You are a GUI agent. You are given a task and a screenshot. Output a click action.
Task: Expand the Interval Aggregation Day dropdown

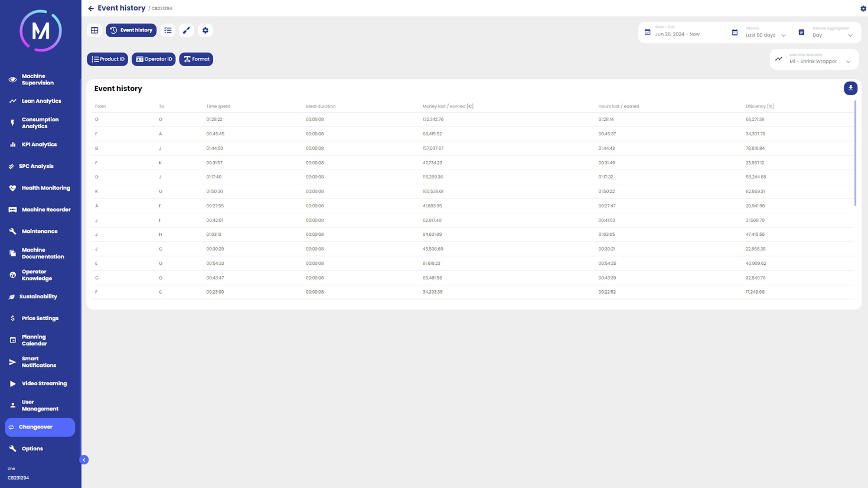832,34
